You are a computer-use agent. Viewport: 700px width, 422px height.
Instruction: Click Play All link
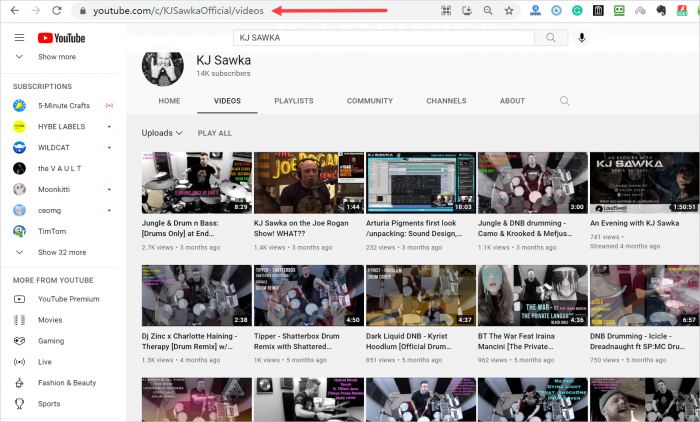[214, 133]
